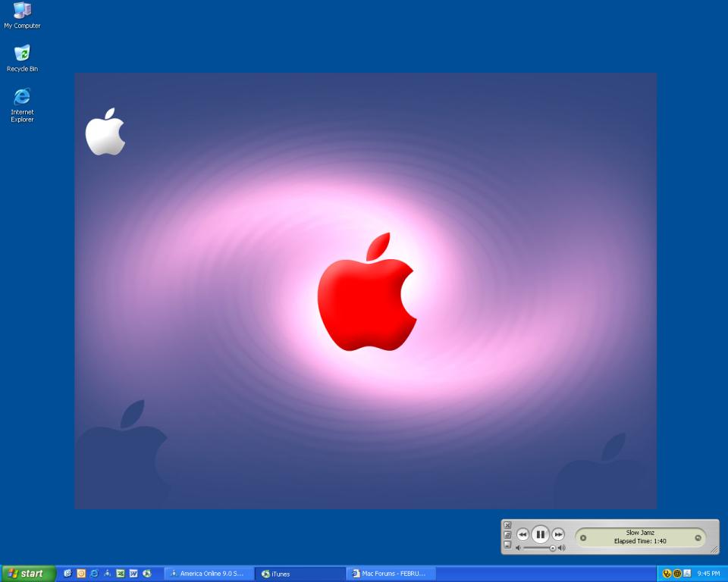Click the Slow Jamz song title

click(640, 533)
